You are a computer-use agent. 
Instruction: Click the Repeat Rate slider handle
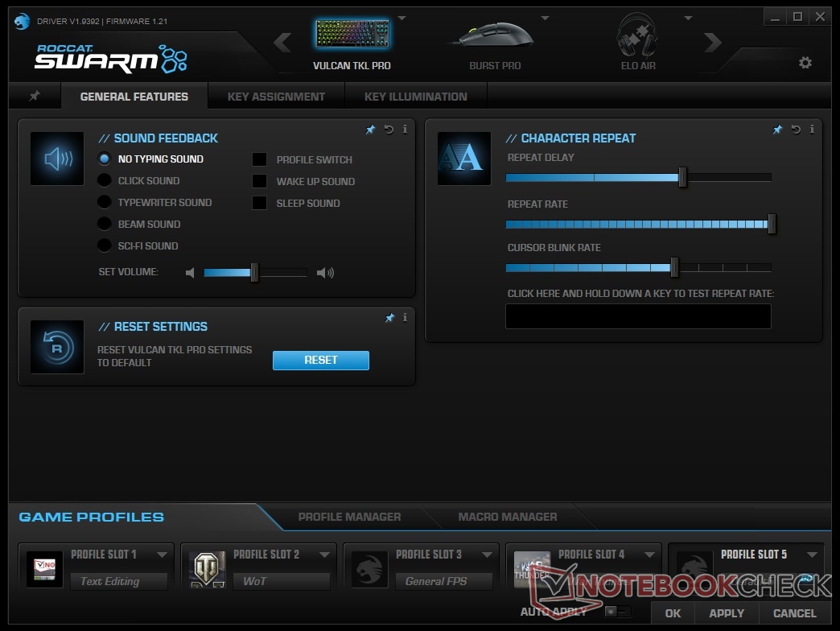[772, 224]
